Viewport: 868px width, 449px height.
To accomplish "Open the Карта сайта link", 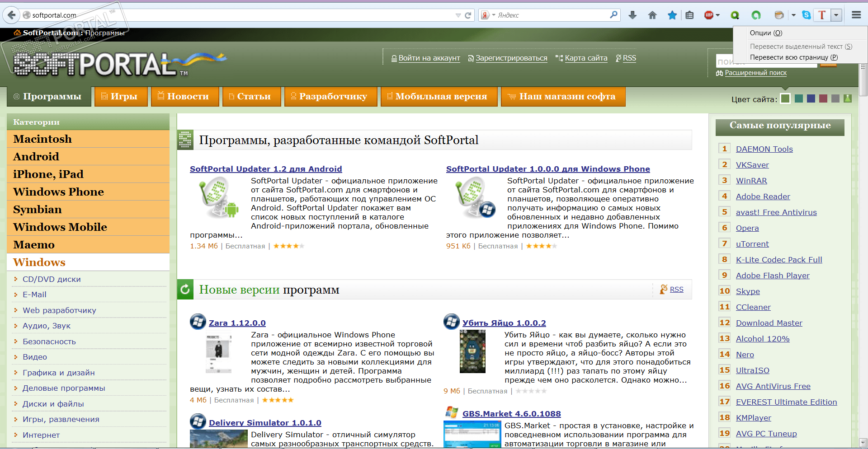I will (x=586, y=58).
